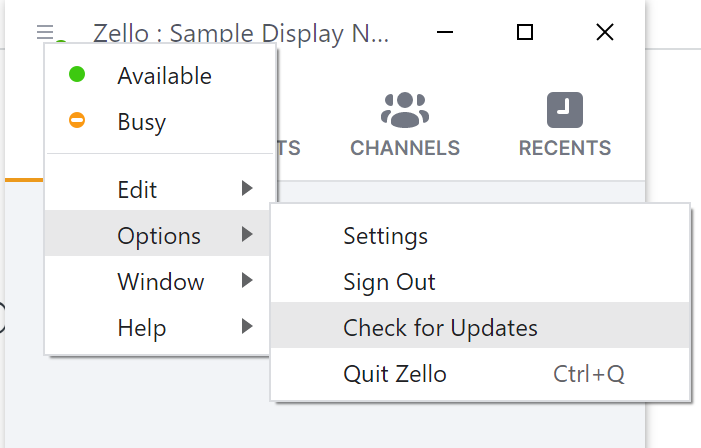The width and height of the screenshot is (701, 448).
Task: Click the Channels group icon
Action: pos(405,110)
